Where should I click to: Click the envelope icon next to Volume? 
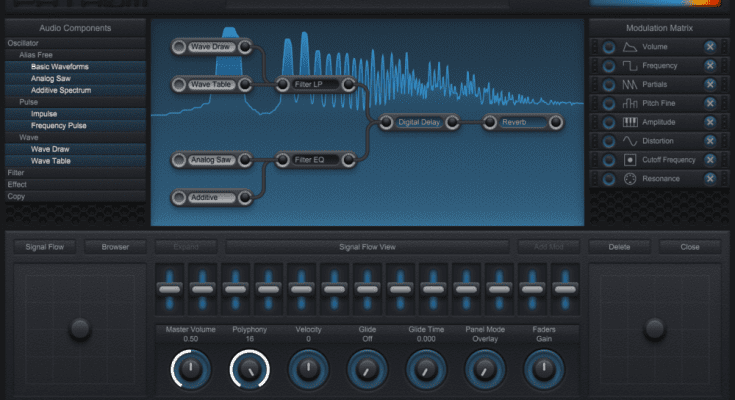tap(630, 47)
